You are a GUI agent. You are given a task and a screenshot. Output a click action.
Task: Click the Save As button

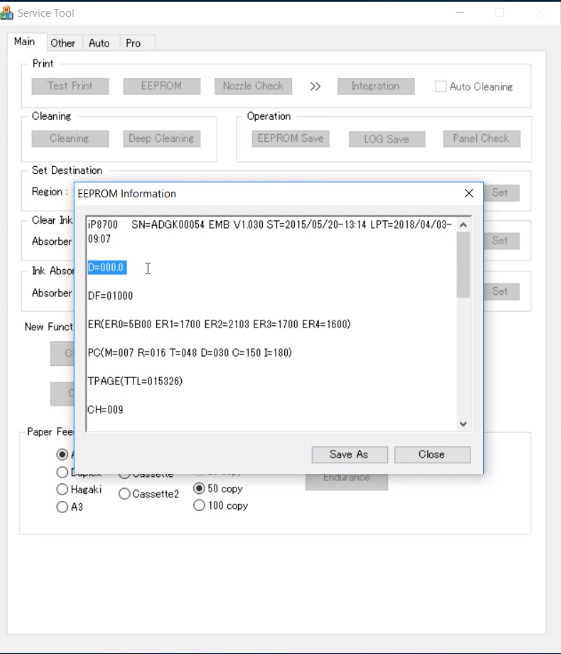tap(350, 454)
